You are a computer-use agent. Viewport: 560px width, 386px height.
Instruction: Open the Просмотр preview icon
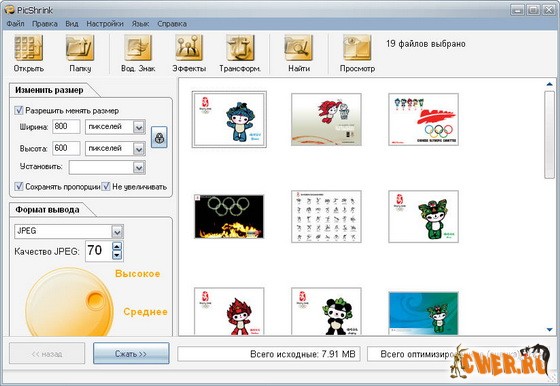pos(357,48)
